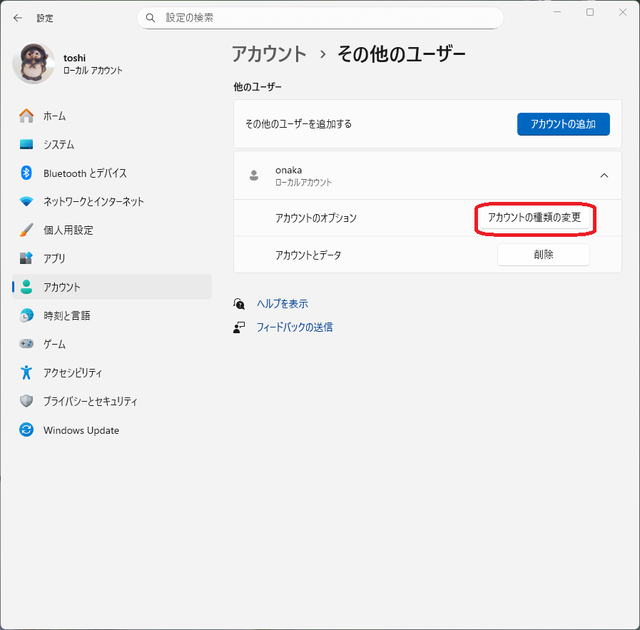Click the システム monitor icon
The image size is (640, 630).
[27, 144]
